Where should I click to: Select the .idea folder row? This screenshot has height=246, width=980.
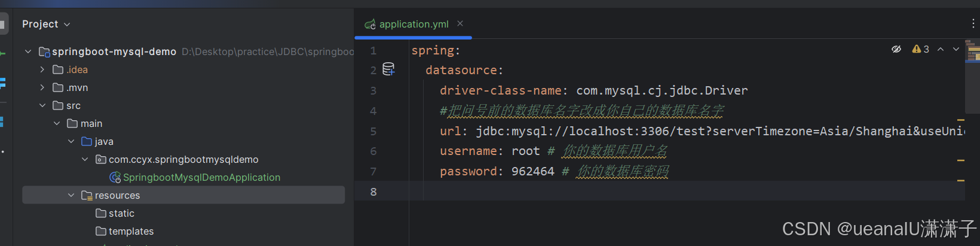77,69
